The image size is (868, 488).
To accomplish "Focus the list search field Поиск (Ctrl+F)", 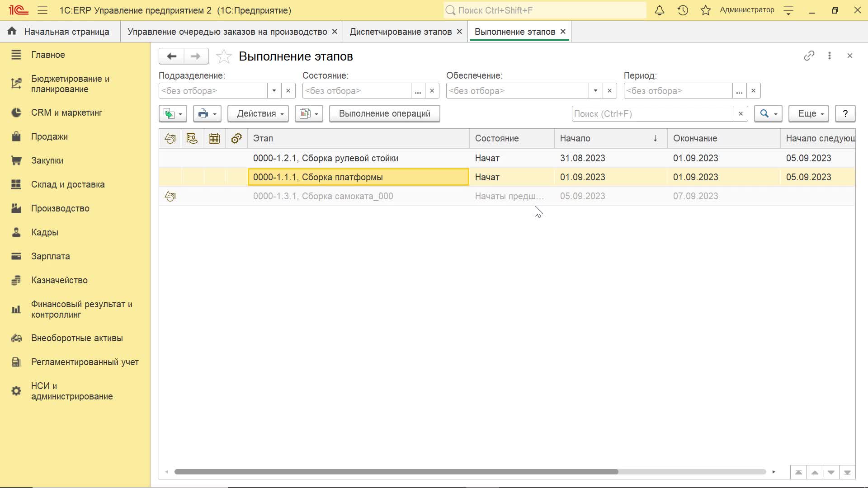I will (653, 113).
